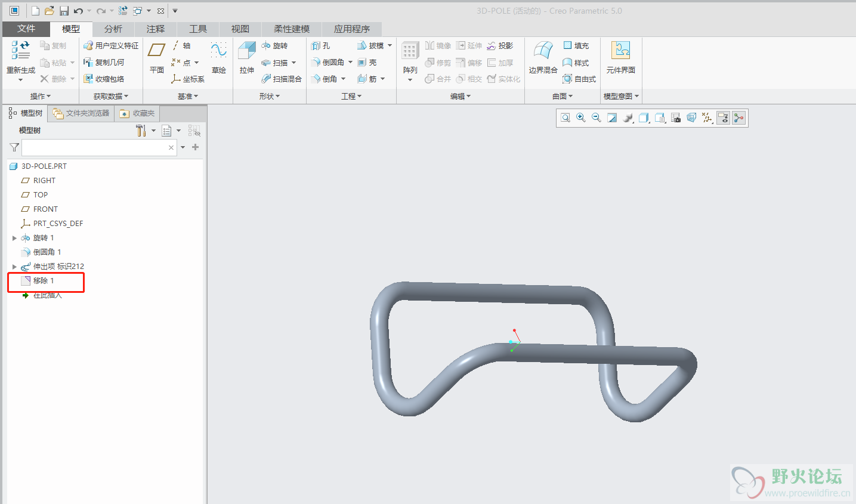This screenshot has height=504, width=856.
Task: Open the 操作 group dropdown
Action: point(41,96)
